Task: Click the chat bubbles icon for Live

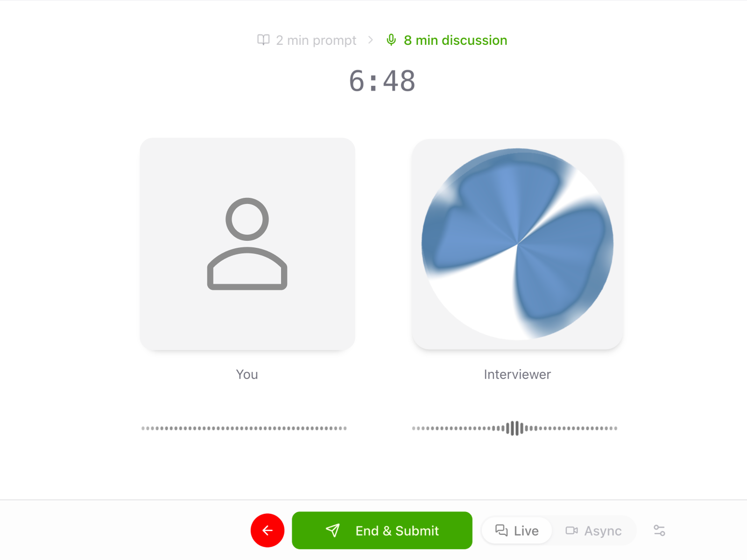Action: (501, 530)
